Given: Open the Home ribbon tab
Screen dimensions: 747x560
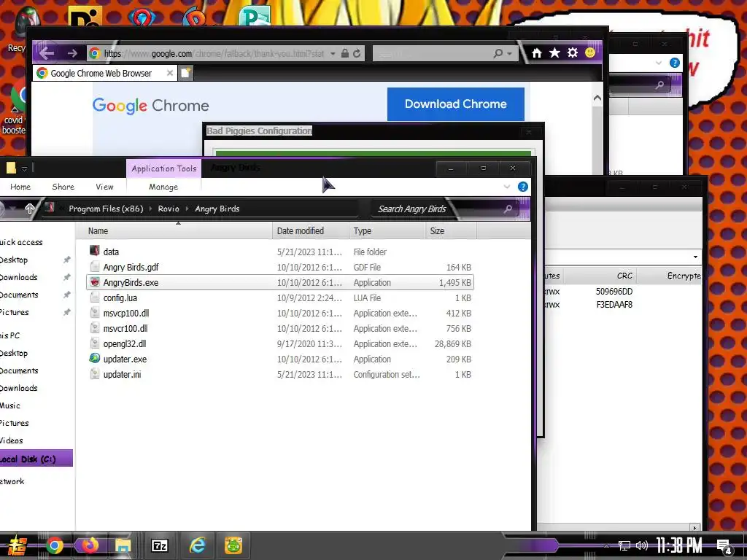Looking at the screenshot, I should click(x=20, y=187).
